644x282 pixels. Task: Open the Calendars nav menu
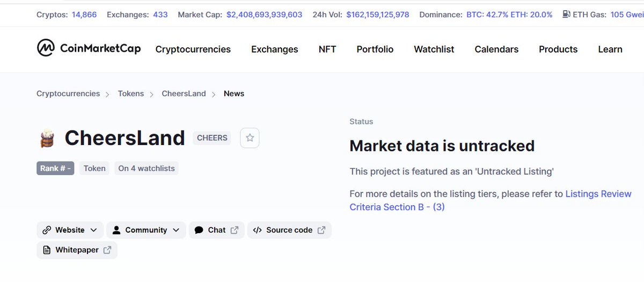pos(496,49)
